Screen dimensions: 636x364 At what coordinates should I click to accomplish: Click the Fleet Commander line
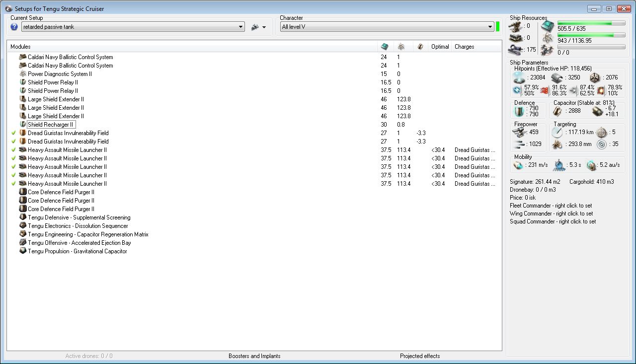551,206
